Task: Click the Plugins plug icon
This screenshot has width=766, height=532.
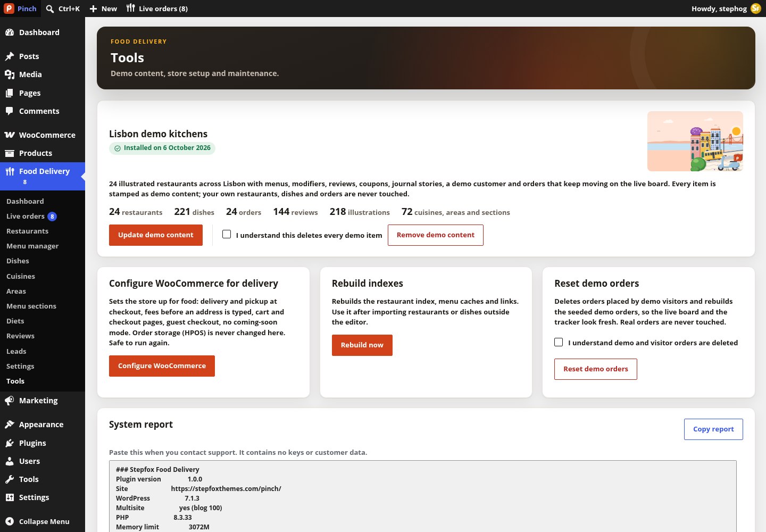Action: (10, 443)
